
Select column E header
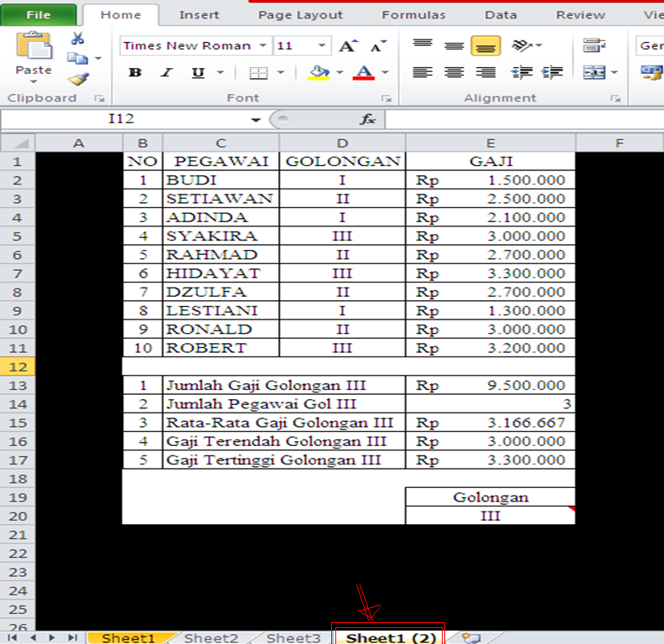[x=490, y=143]
